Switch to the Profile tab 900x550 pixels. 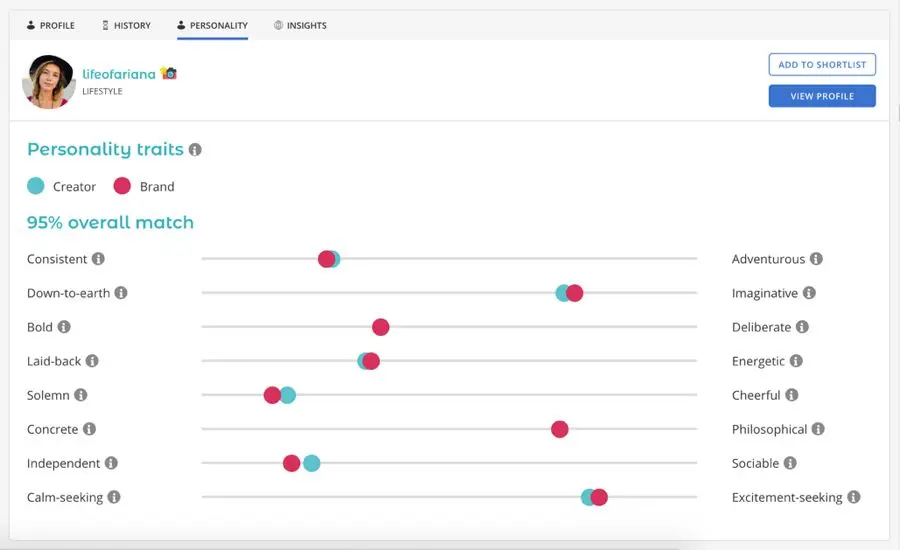(x=51, y=25)
